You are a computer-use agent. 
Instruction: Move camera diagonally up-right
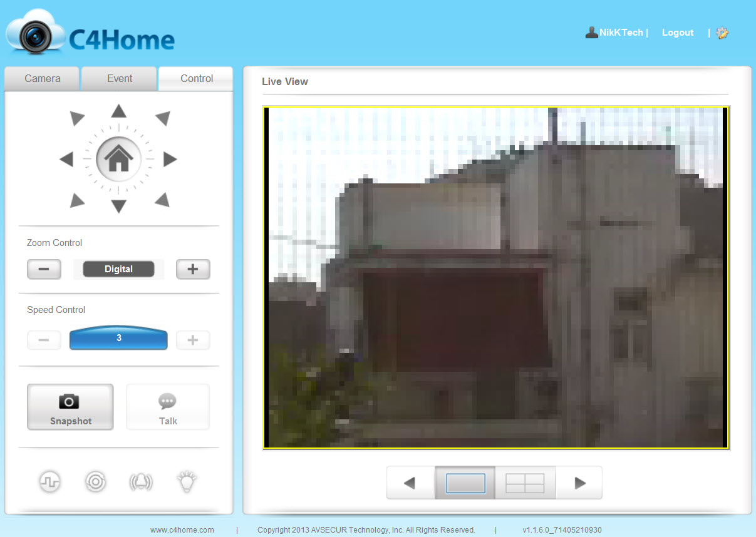click(162, 118)
